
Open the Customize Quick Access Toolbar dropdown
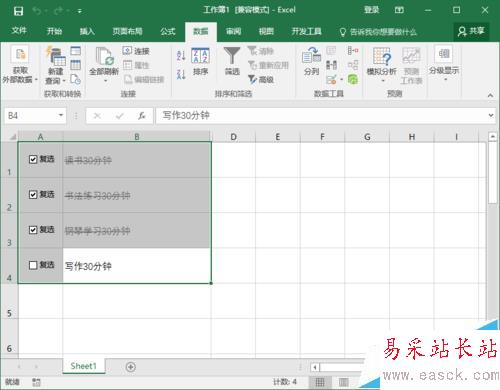coord(80,11)
